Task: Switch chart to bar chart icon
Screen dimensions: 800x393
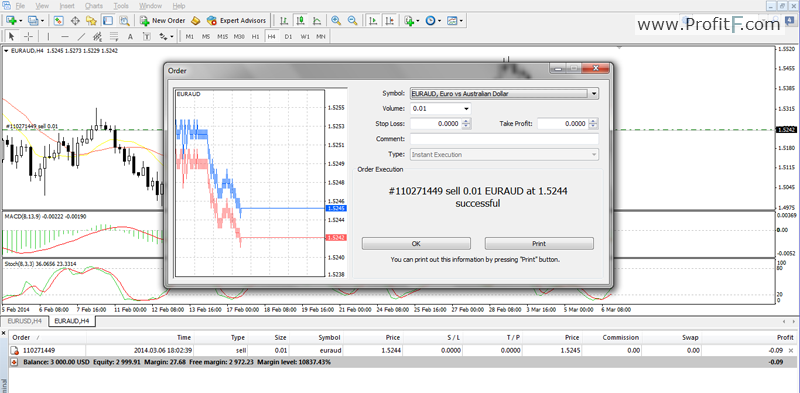Action: 284,21
